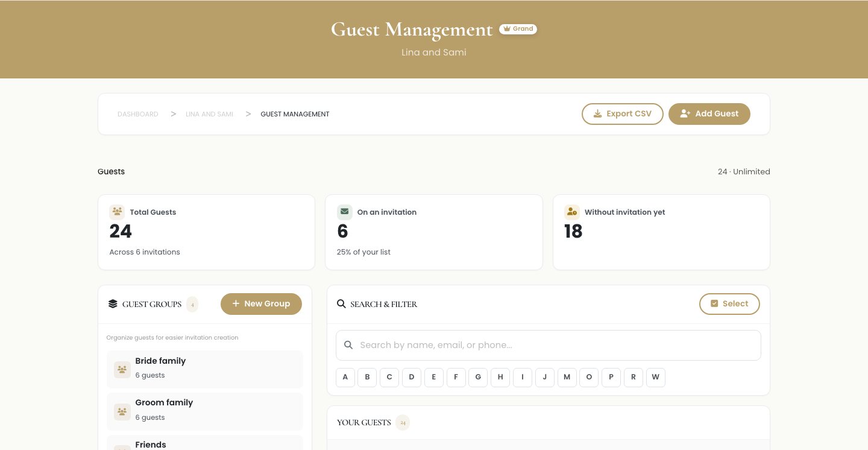Click the Your Guests count badge
Screen dimensions: 868x450
(403, 423)
